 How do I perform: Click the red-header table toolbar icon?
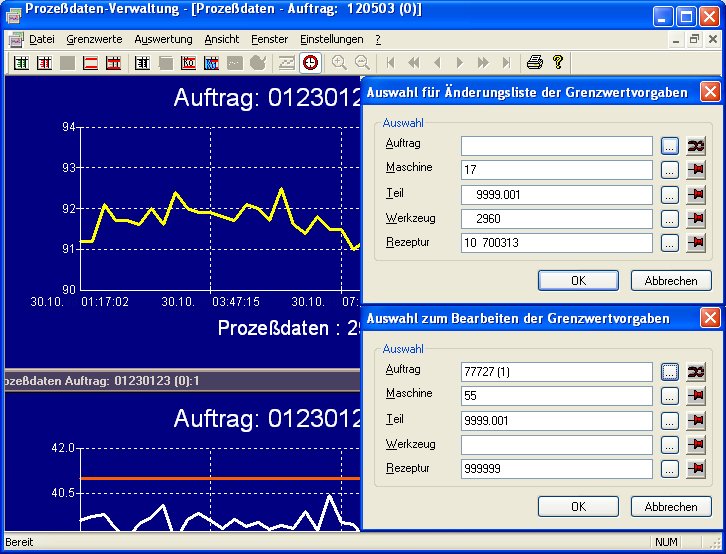click(113, 62)
